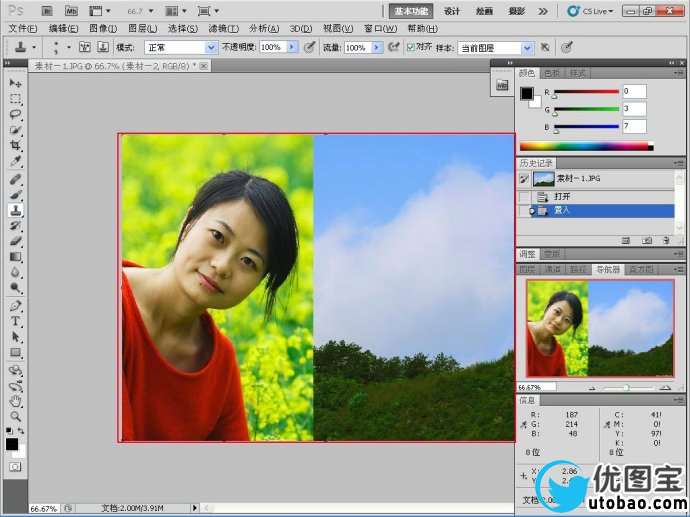Image resolution: width=690 pixels, height=517 pixels.
Task: Launch Mini Bridge from top bar
Action: pyautogui.click(x=71, y=11)
